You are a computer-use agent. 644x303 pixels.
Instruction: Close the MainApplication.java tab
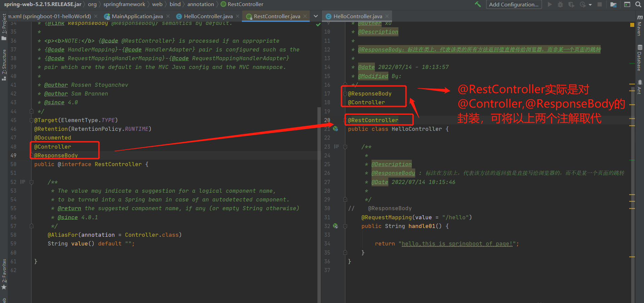pyautogui.click(x=168, y=16)
